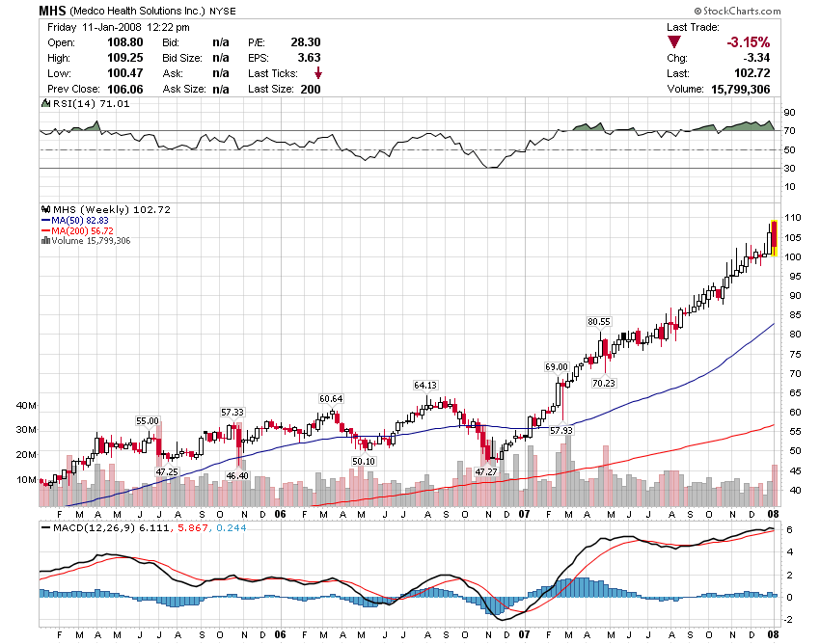Image resolution: width=820 pixels, height=644 pixels.
Task: Click the 30 level on the RSI axis
Action: click(789, 169)
